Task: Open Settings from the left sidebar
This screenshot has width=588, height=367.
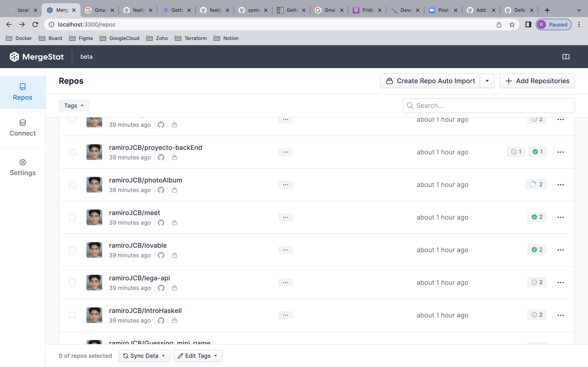Action: [x=23, y=167]
